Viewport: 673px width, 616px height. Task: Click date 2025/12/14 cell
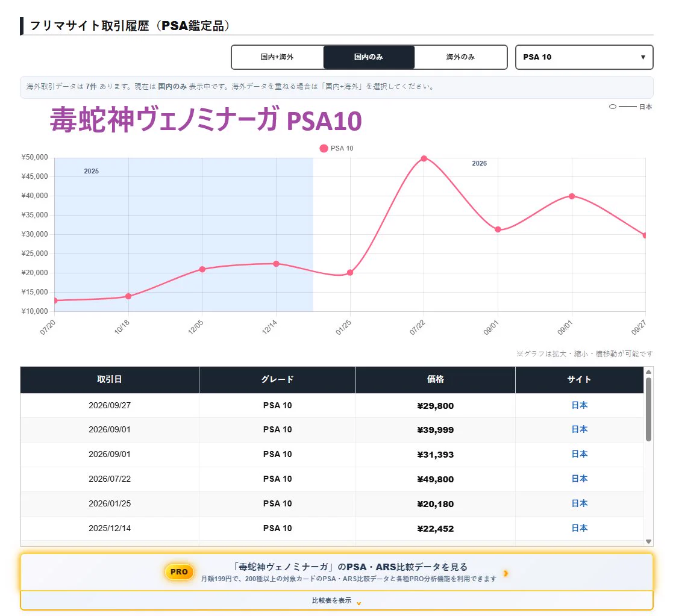(110, 528)
